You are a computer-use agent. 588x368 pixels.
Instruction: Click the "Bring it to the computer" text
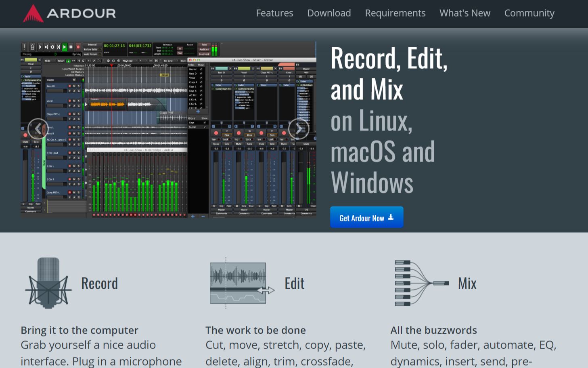click(x=80, y=330)
